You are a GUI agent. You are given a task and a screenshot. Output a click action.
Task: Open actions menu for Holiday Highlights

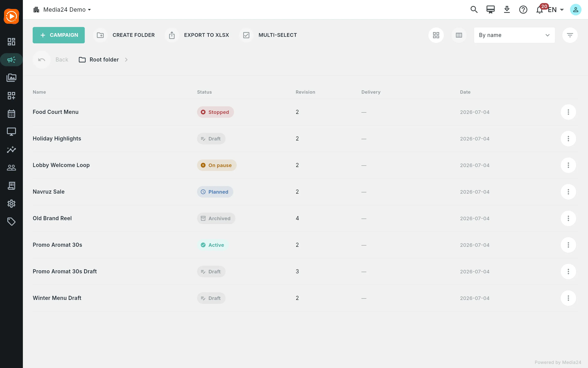pyautogui.click(x=568, y=139)
